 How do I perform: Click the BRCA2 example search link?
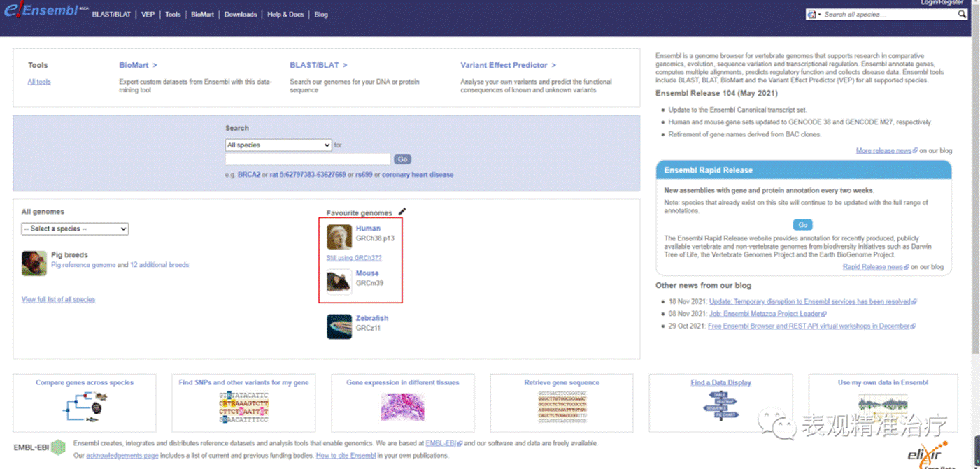(249, 175)
